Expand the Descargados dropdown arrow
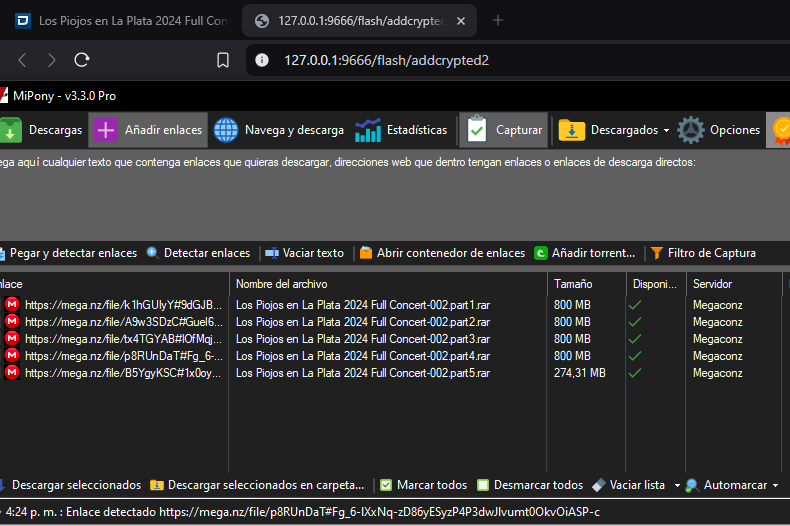790x526 pixels. pos(667,130)
